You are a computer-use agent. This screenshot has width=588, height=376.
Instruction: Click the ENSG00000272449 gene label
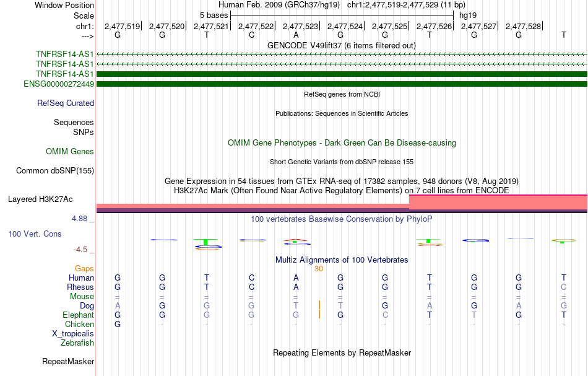click(x=59, y=84)
